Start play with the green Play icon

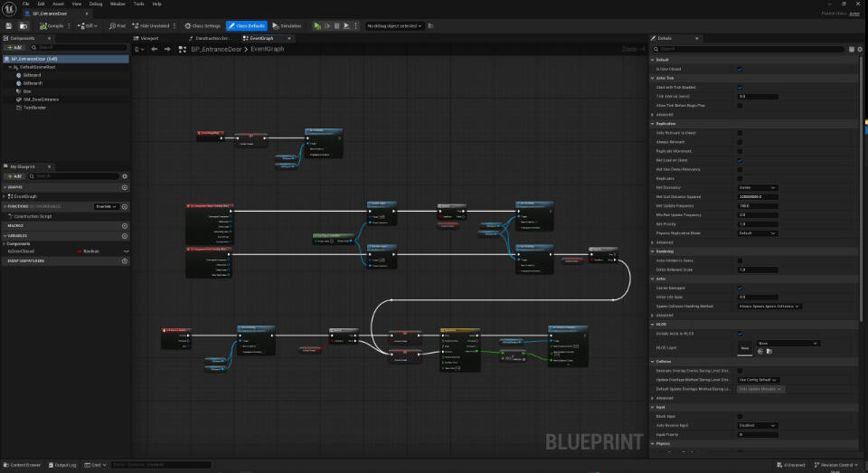pyautogui.click(x=317, y=26)
